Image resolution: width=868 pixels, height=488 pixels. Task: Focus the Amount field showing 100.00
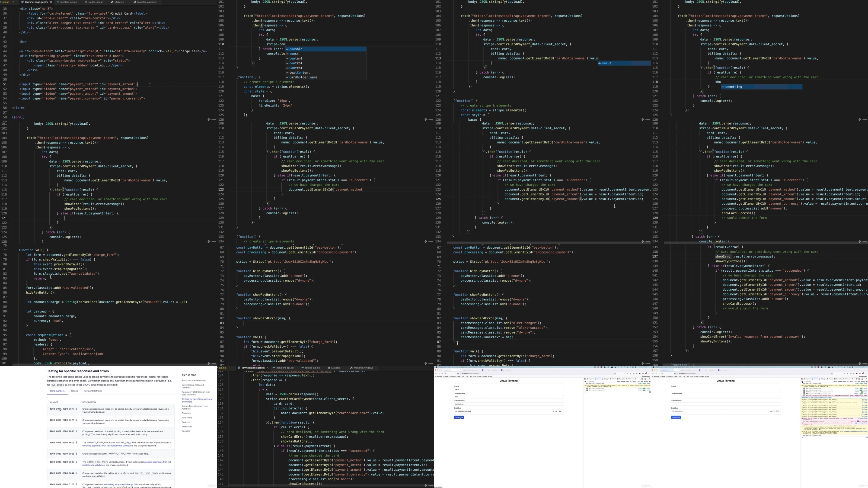pos(509,389)
